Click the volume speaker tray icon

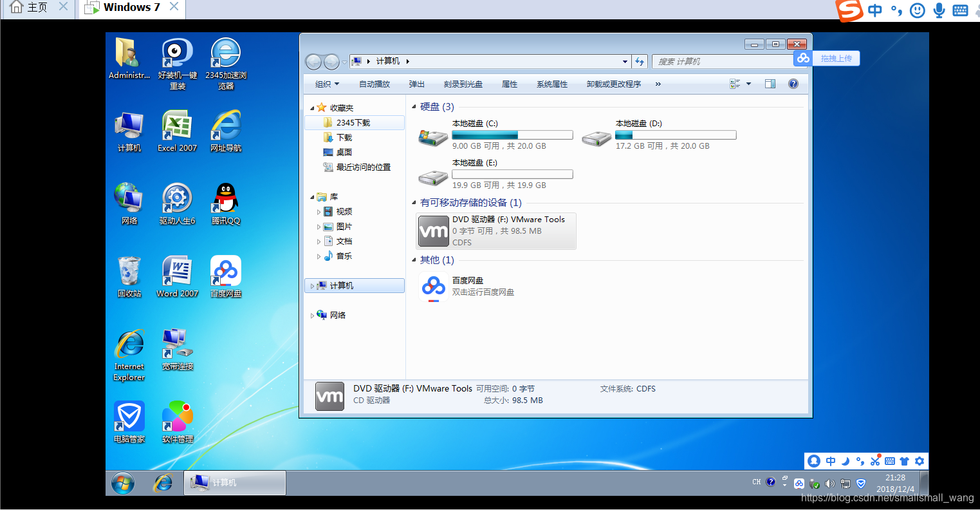pos(829,484)
